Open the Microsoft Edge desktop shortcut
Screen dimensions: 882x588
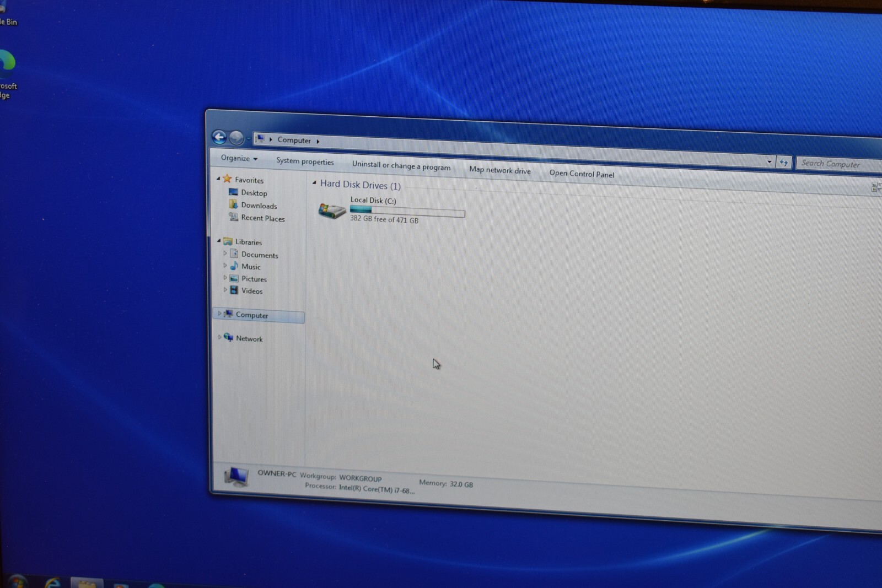click(x=7, y=74)
